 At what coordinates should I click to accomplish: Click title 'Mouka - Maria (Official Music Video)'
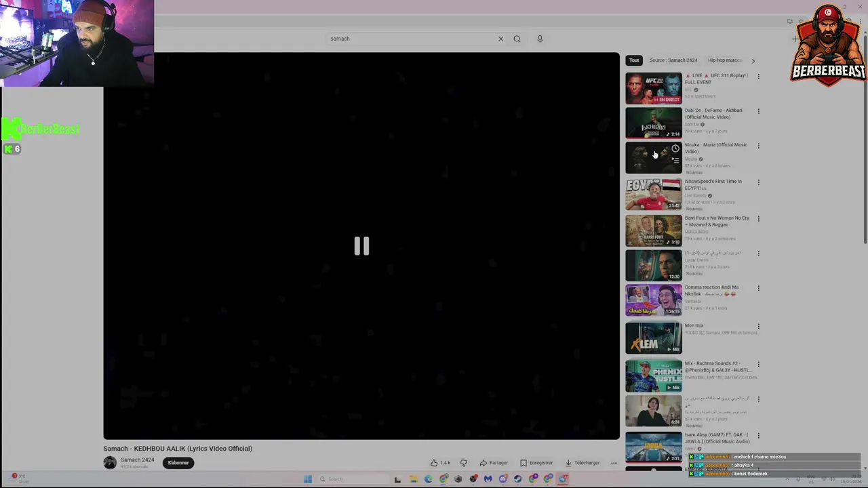point(715,148)
